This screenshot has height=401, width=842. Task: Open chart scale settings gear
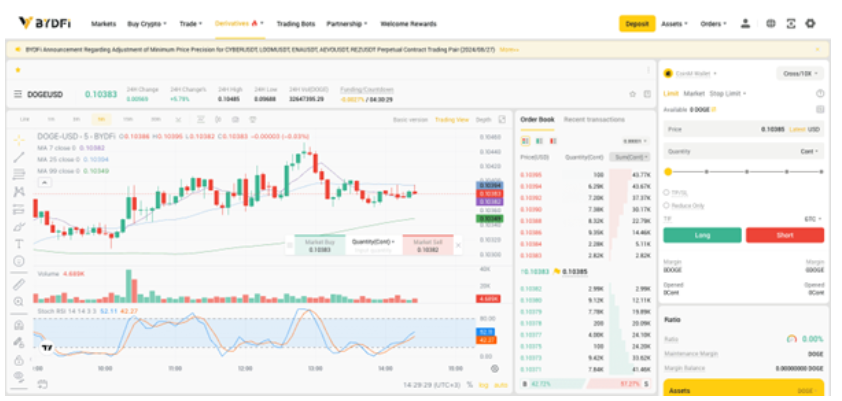click(495, 369)
